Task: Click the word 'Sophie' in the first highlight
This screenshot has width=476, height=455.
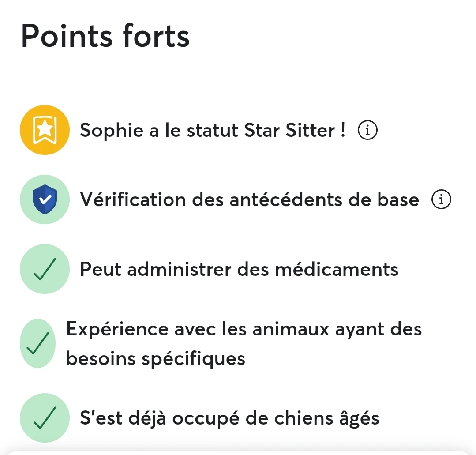Action: pyautogui.click(x=112, y=130)
